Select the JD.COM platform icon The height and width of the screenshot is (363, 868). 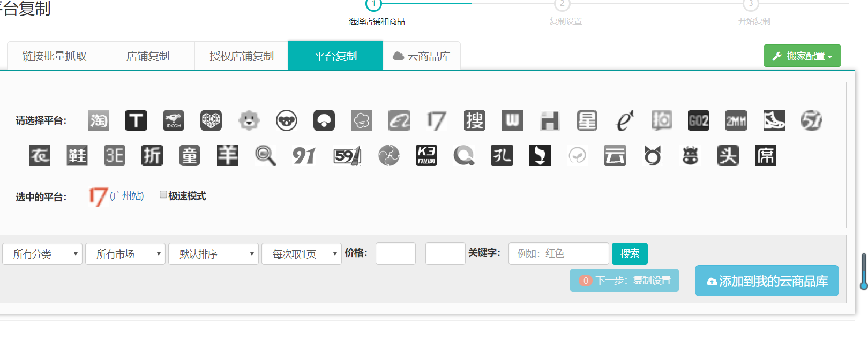(174, 120)
